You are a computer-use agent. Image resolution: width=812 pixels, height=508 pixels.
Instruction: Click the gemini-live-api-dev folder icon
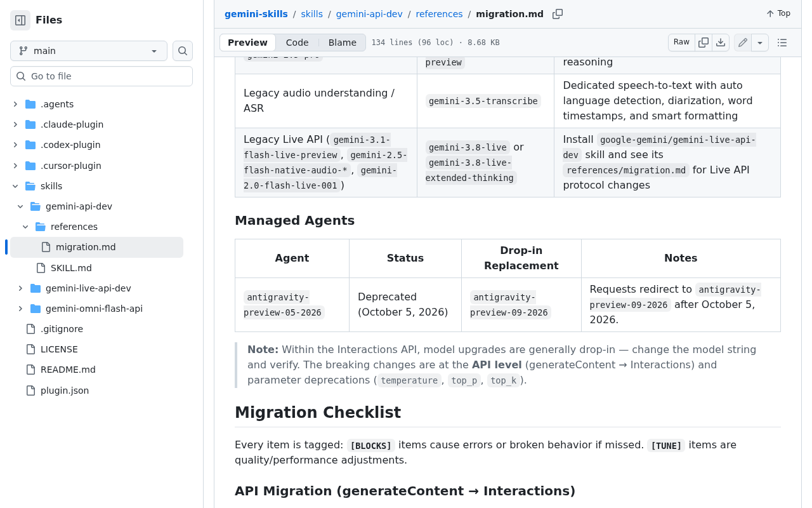[x=36, y=288]
